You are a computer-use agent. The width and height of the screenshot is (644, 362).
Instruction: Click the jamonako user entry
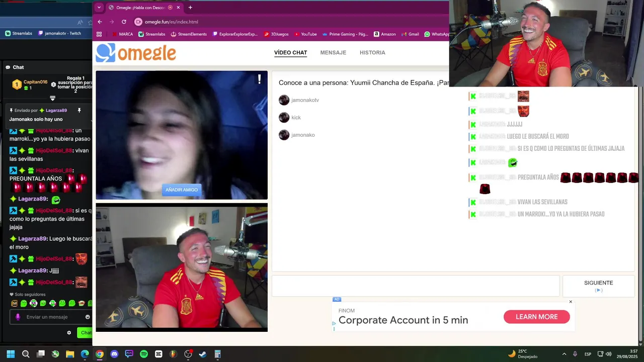click(297, 135)
